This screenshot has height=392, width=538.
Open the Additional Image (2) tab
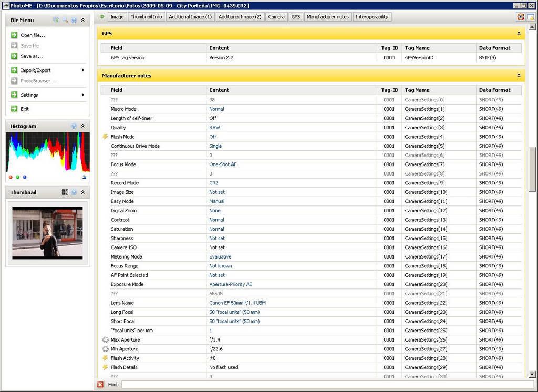click(x=240, y=17)
